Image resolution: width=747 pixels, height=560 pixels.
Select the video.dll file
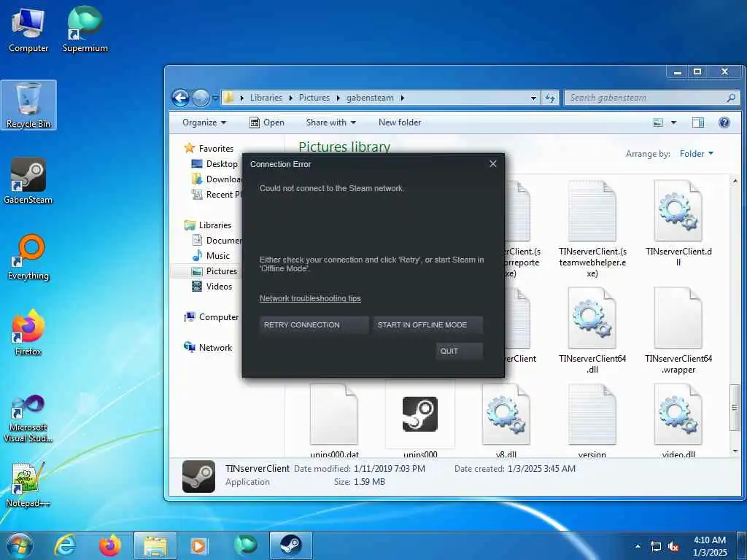pos(678,420)
